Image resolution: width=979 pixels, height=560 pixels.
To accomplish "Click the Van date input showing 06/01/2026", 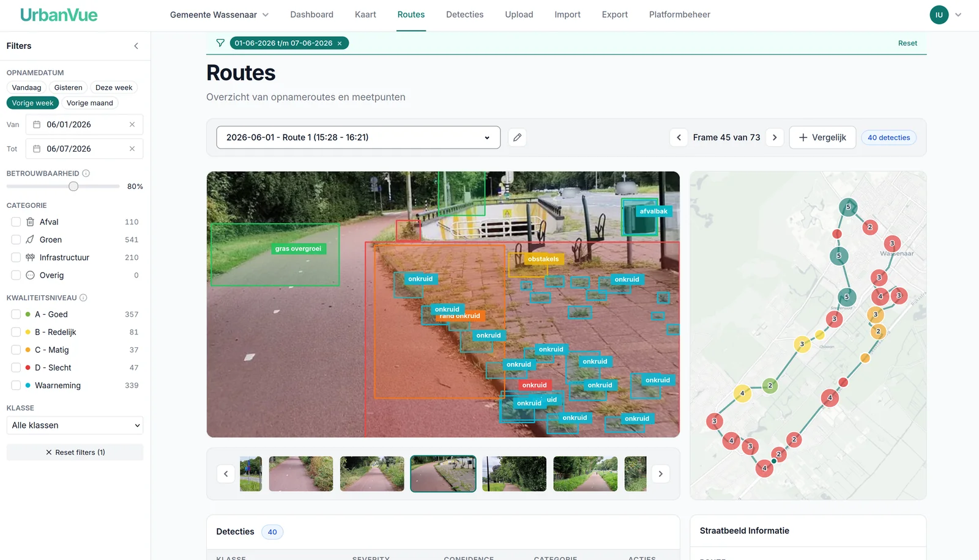I will point(84,125).
